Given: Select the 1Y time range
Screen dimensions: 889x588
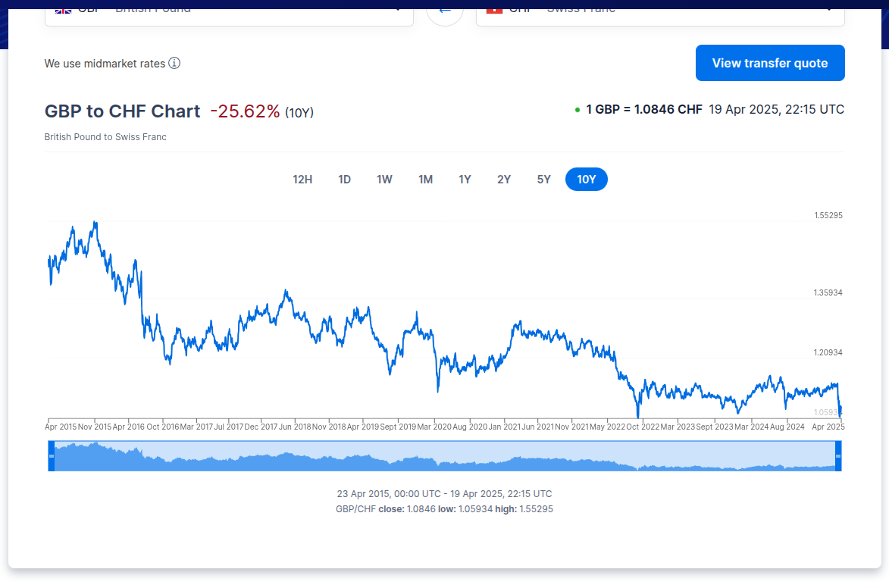Looking at the screenshot, I should click(x=465, y=180).
